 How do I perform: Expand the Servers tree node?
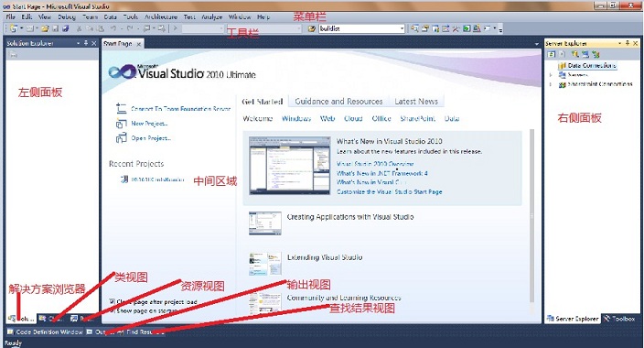[x=551, y=75]
